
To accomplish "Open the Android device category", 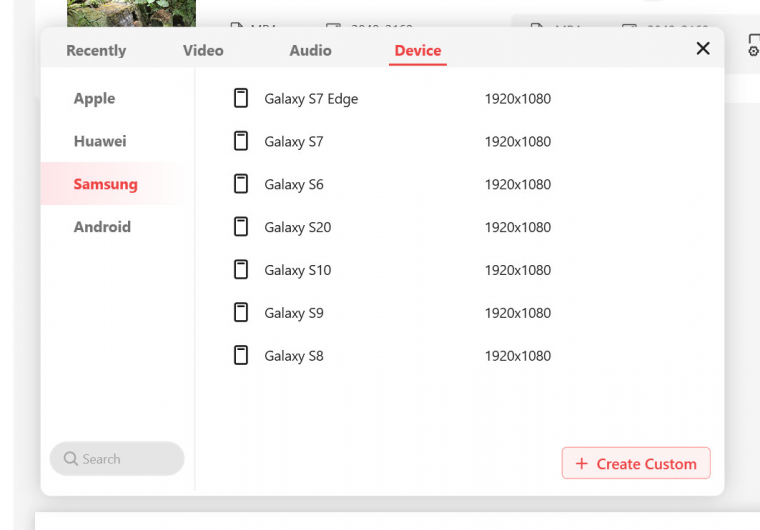I will pyautogui.click(x=102, y=227).
